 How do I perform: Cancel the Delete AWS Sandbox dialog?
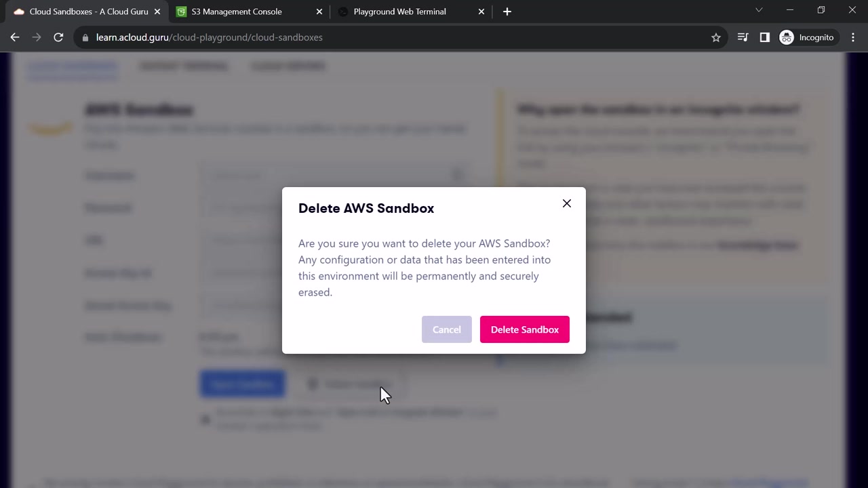point(447,329)
